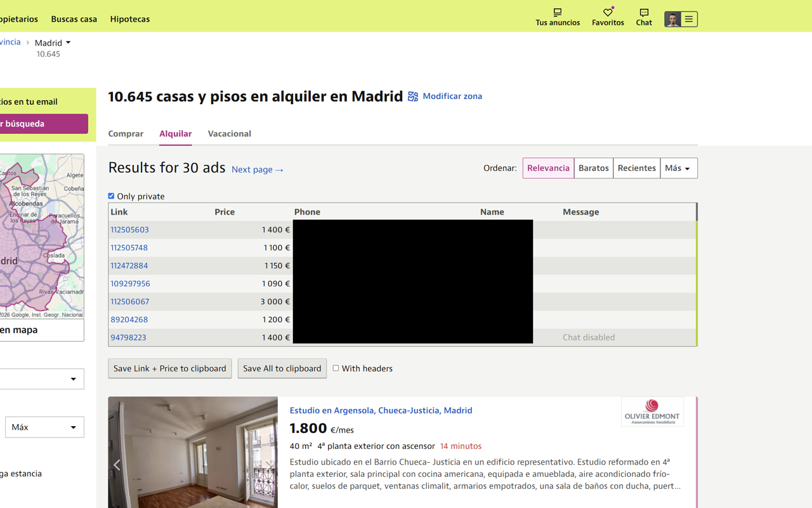The width and height of the screenshot is (812, 508).
Task: Open ad link 112472884
Action: click(x=129, y=265)
